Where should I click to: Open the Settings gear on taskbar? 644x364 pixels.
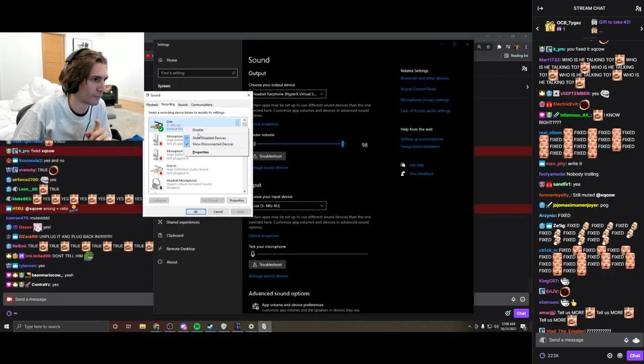click(251, 327)
